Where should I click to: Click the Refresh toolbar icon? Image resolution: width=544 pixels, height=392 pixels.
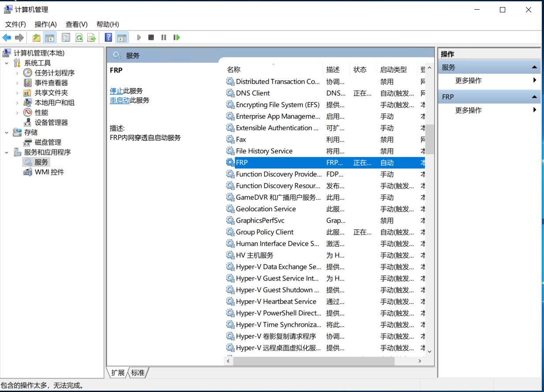point(79,38)
